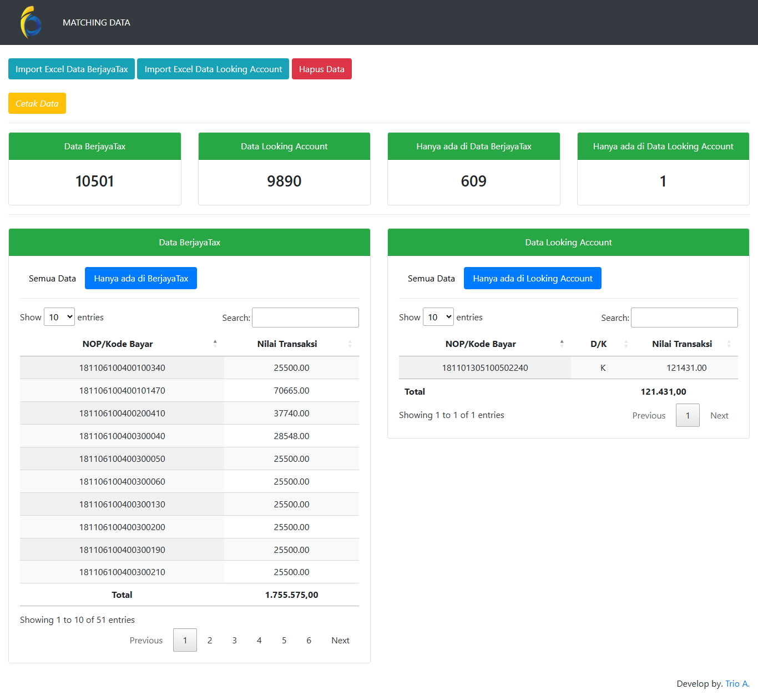
Task: Click Import Excel Data Looking Account button
Action: coord(213,69)
